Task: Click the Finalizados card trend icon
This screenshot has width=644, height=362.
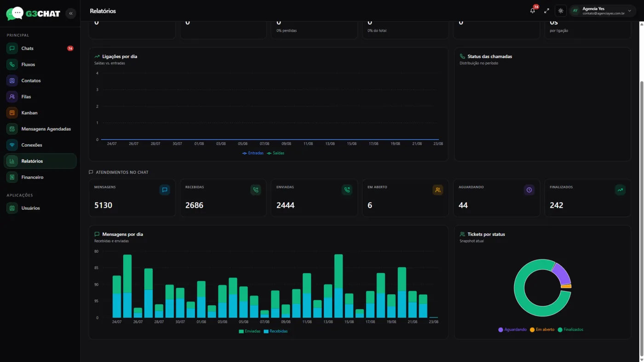Action: pyautogui.click(x=620, y=190)
